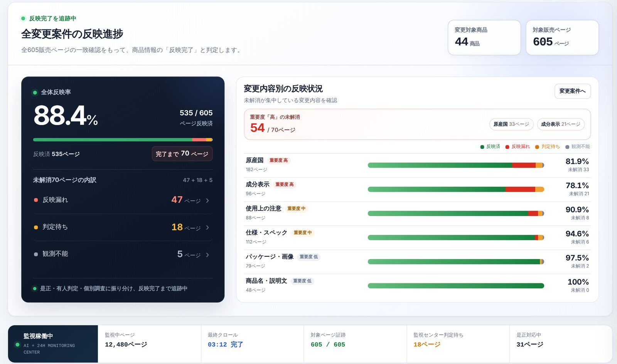Expand the 判定待ち 18ページ row chevron
Viewport: 617px width, 364px height.
[207, 228]
